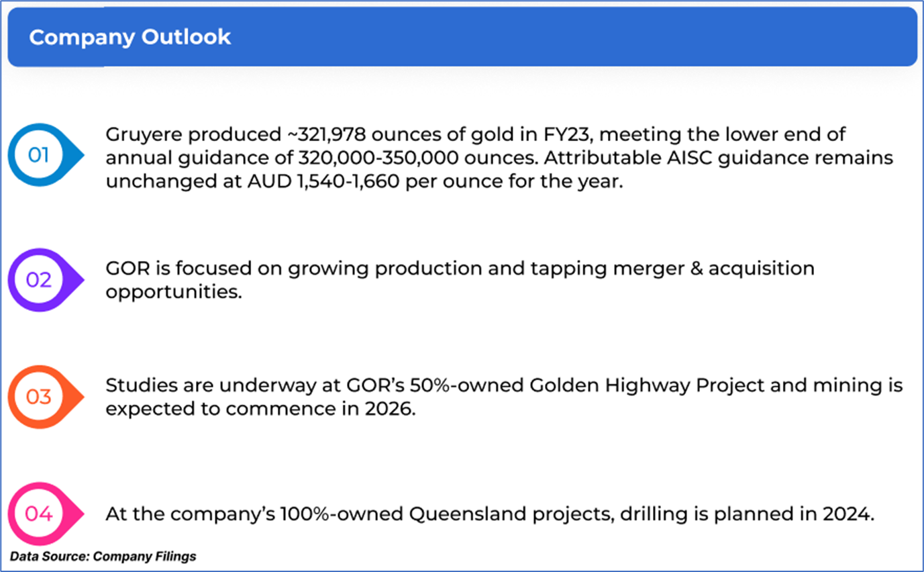Click the pink 04 marker icon

[39, 514]
